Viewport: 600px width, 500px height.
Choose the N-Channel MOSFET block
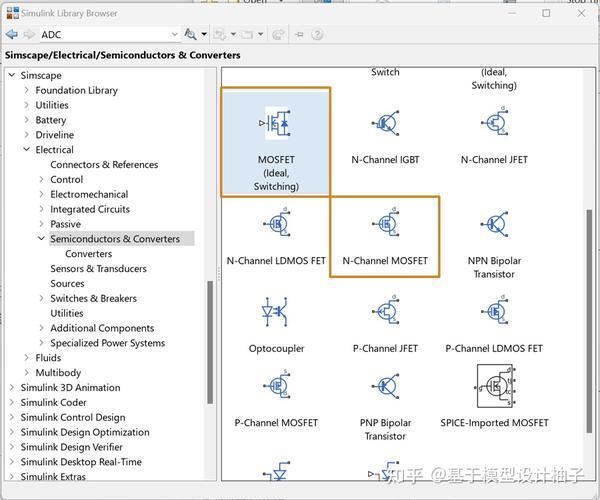click(x=385, y=236)
